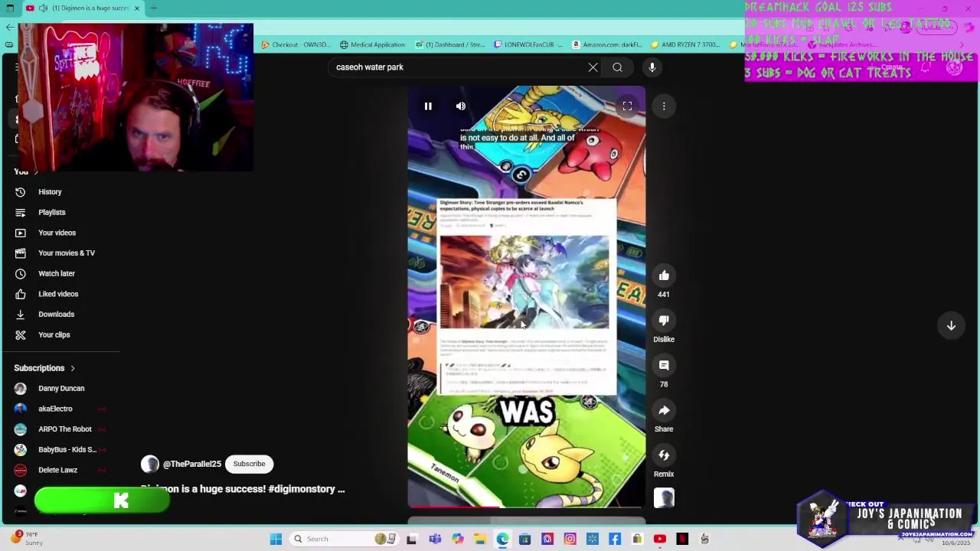Screen dimensions: 980x551
Task: Open ARPO The Robot channel
Action: tap(64, 429)
